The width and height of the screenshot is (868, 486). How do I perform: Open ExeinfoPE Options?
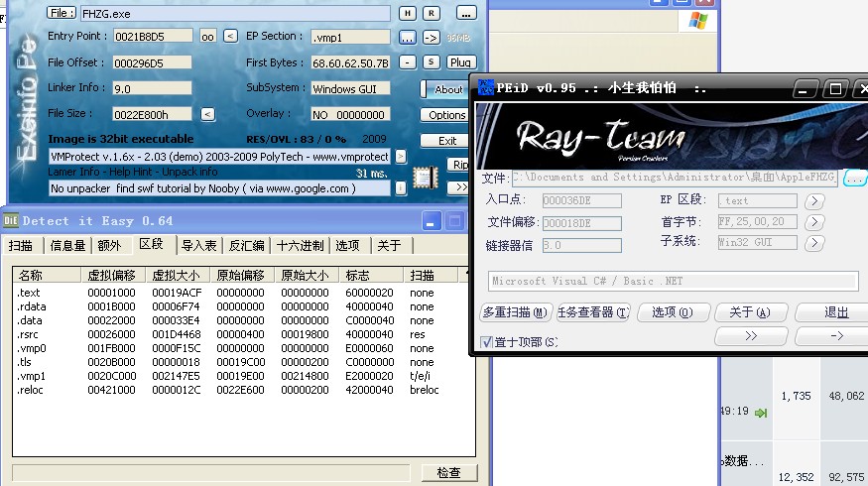click(x=445, y=115)
